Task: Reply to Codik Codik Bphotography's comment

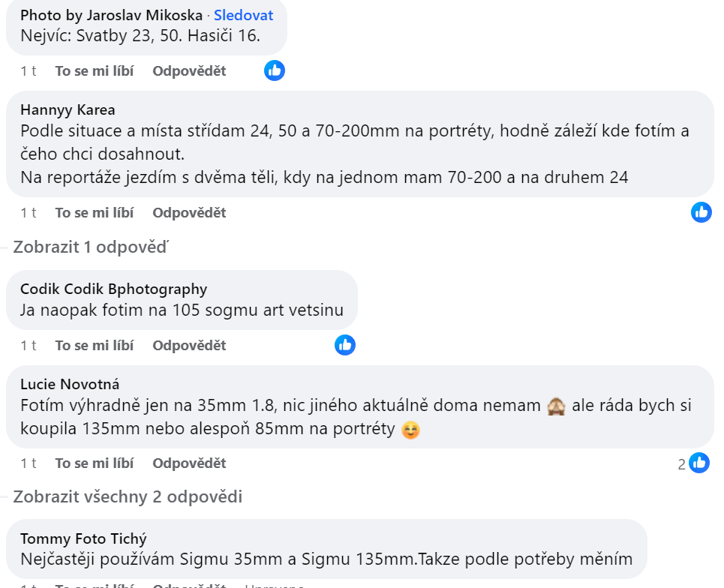Action: click(189, 345)
